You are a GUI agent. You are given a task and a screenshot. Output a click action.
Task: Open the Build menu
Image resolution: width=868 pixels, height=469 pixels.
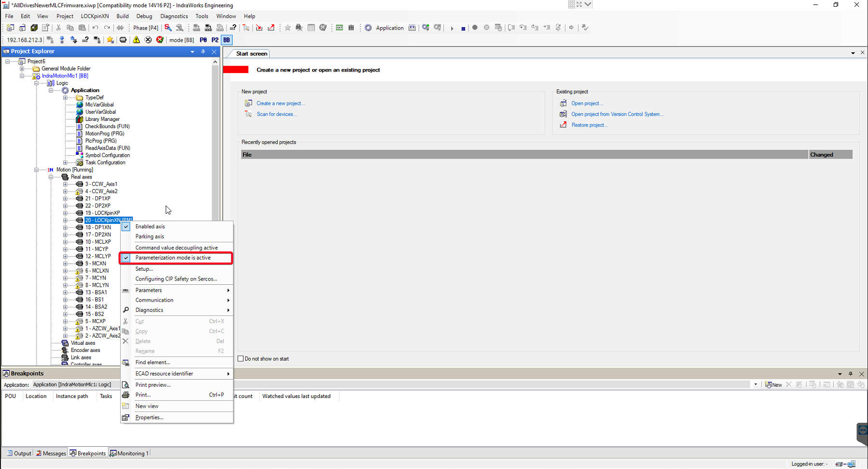pyautogui.click(x=123, y=16)
